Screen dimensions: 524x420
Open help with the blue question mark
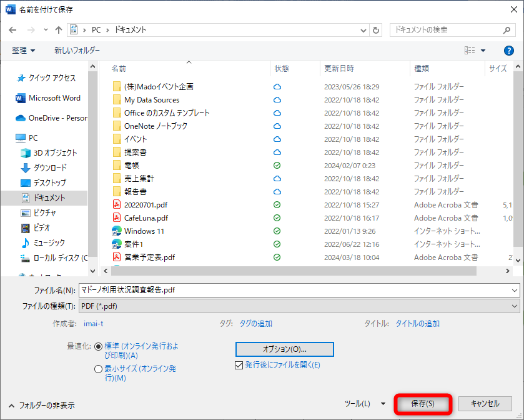tap(508, 51)
